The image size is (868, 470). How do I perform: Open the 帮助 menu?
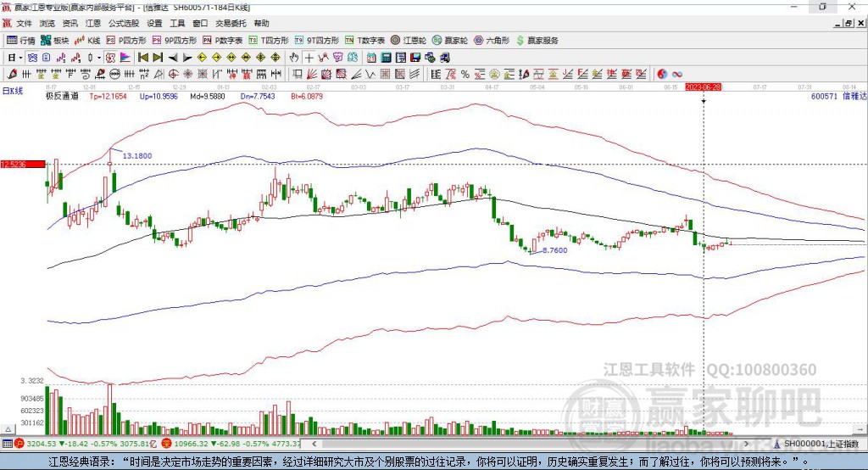[261, 23]
